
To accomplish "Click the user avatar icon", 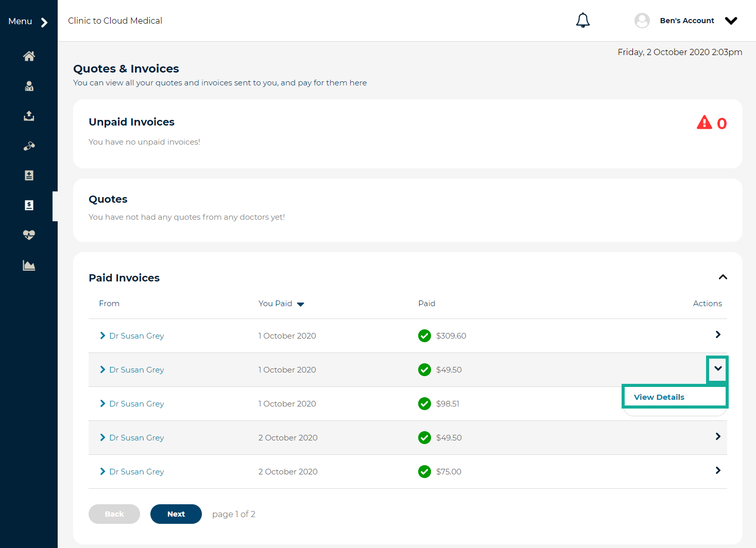I will (x=642, y=21).
